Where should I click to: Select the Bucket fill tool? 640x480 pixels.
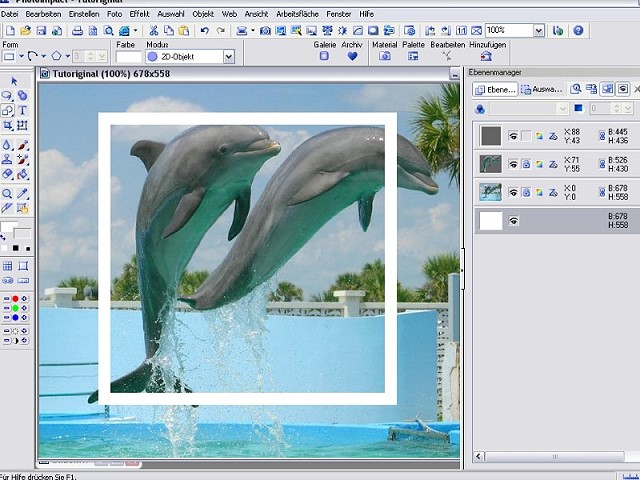pos(22,174)
